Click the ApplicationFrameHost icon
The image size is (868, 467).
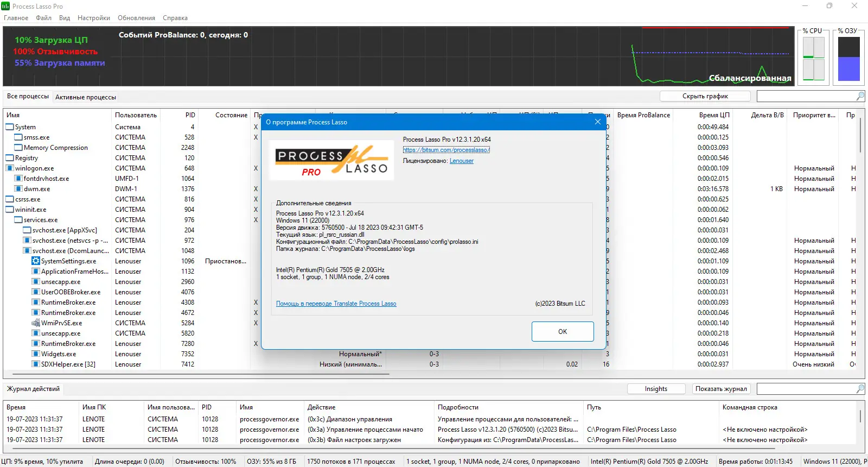click(x=36, y=272)
